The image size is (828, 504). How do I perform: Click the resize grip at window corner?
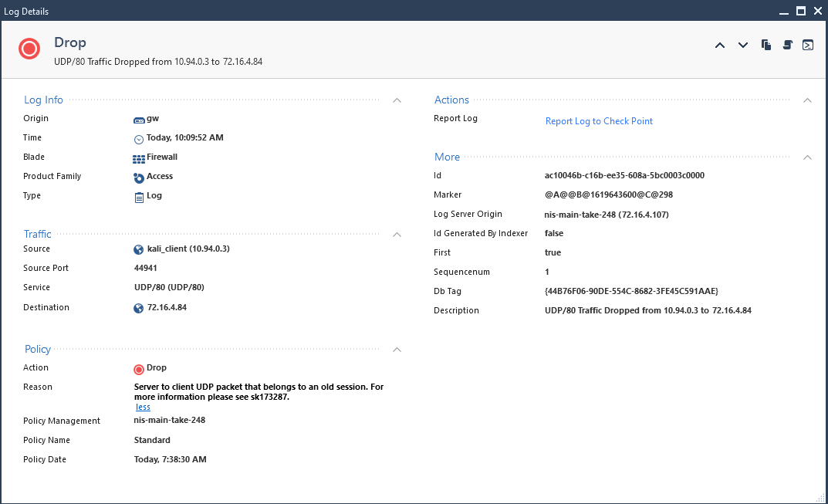pos(822,499)
